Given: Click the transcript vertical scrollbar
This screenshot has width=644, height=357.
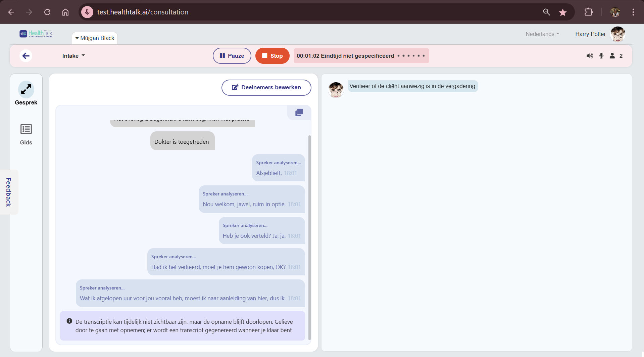Looking at the screenshot, I should (x=309, y=235).
